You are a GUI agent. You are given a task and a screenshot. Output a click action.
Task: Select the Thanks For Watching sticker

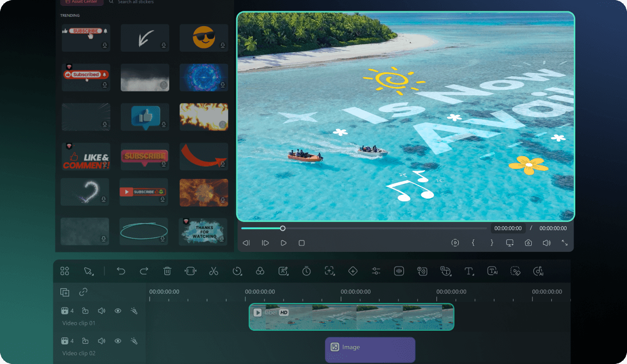coord(203,231)
